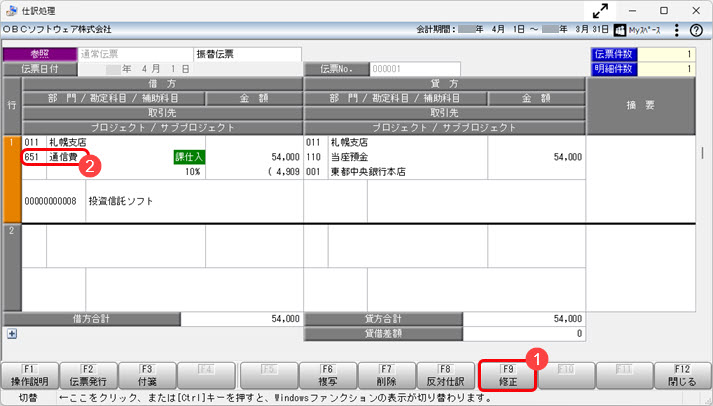Click the 明細件数 count field

pyautogui.click(x=666, y=69)
